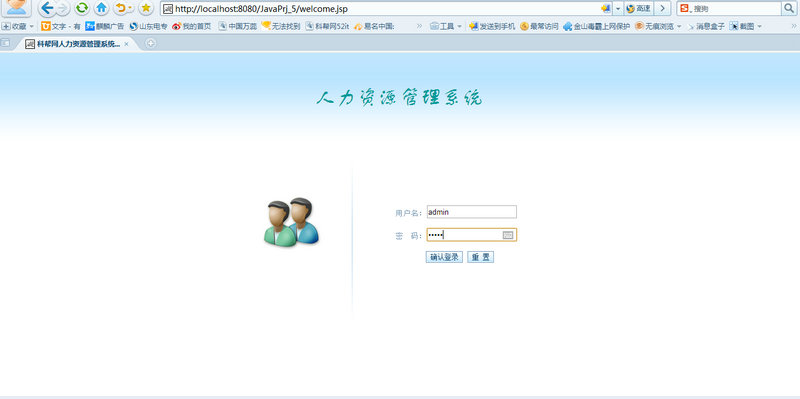The width and height of the screenshot is (800, 399).
Task: Go back with the blue arrow
Action: [47, 8]
